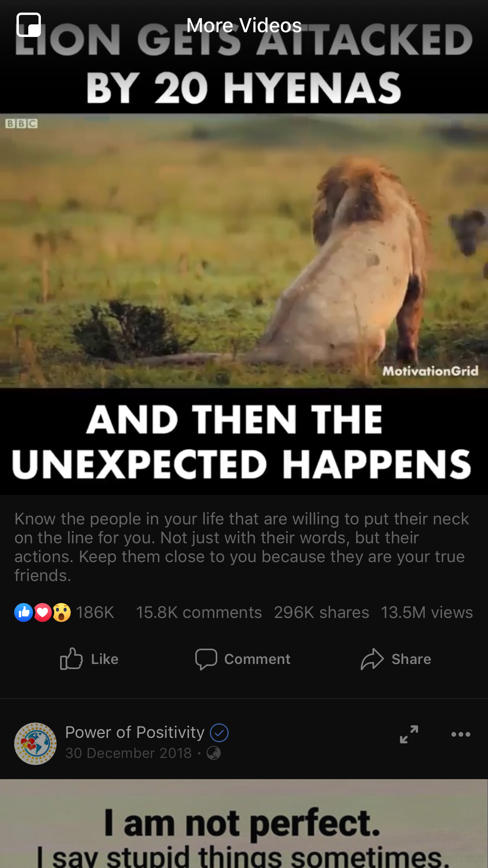
Task: Expand the video to fullscreen
Action: [409, 734]
